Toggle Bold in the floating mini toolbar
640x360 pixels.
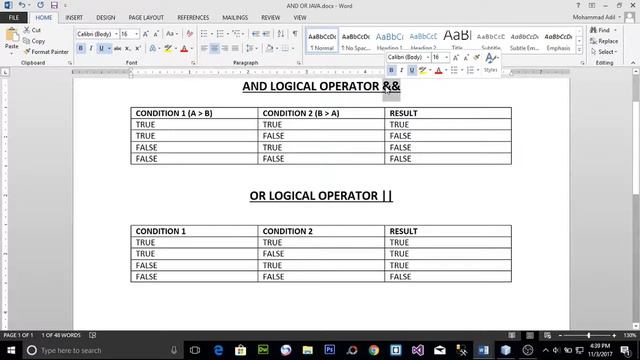[x=391, y=70]
